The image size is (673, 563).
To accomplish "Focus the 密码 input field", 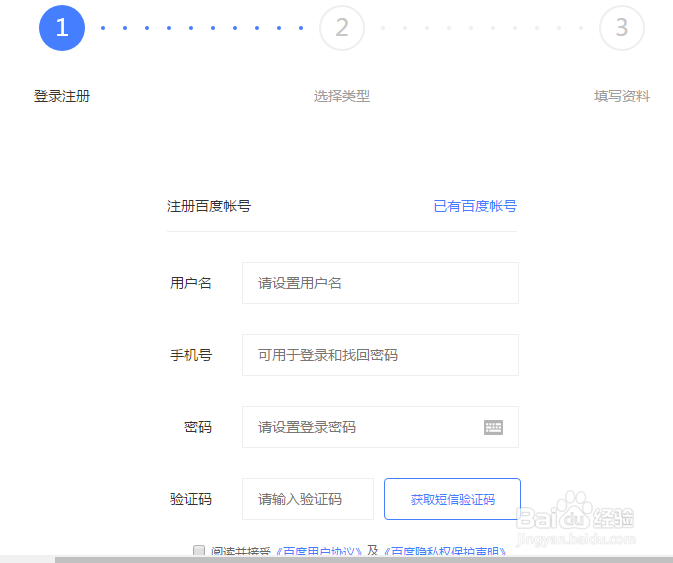I will pyautogui.click(x=380, y=427).
